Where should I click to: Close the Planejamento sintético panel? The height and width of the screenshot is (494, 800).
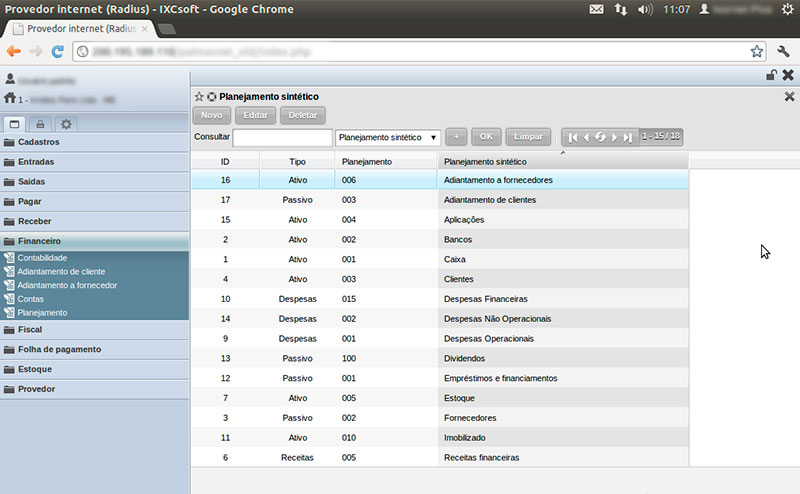pos(789,96)
